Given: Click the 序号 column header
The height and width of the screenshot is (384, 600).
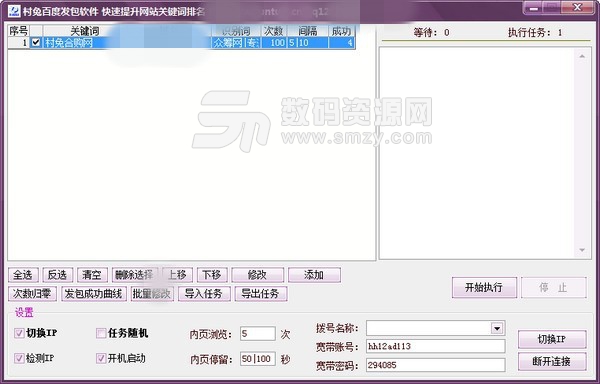Looking at the screenshot, I should [19, 31].
